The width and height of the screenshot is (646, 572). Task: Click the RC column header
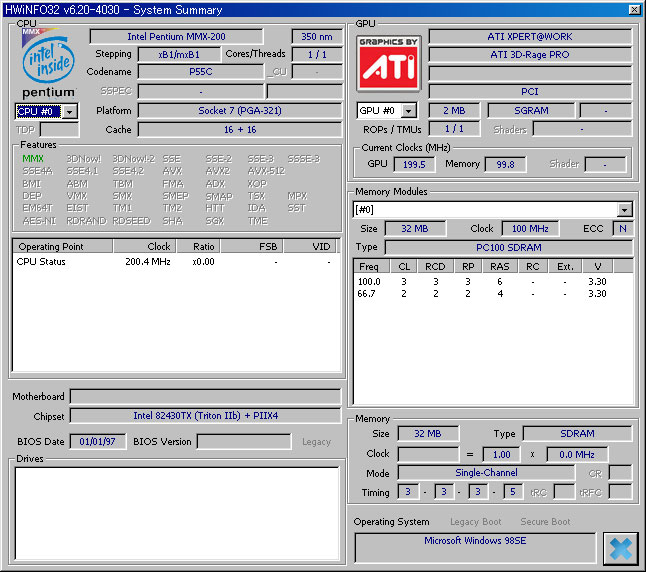point(533,266)
